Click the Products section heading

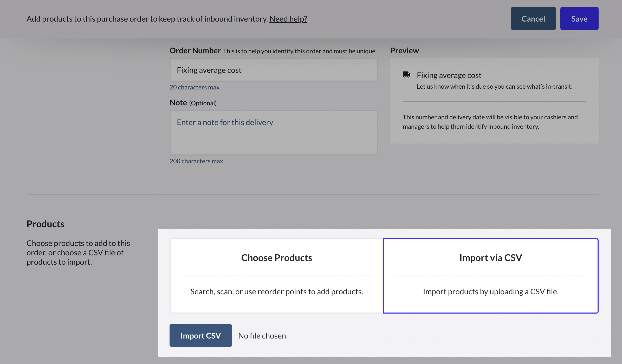(45, 224)
